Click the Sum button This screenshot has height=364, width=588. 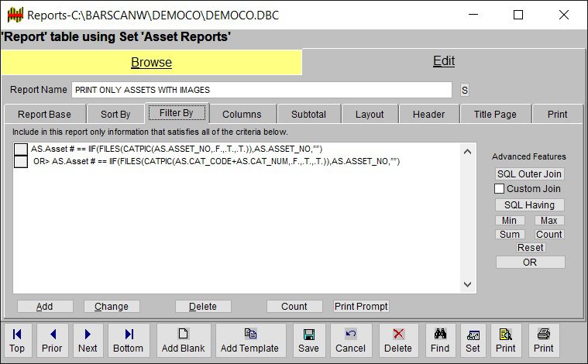click(509, 235)
